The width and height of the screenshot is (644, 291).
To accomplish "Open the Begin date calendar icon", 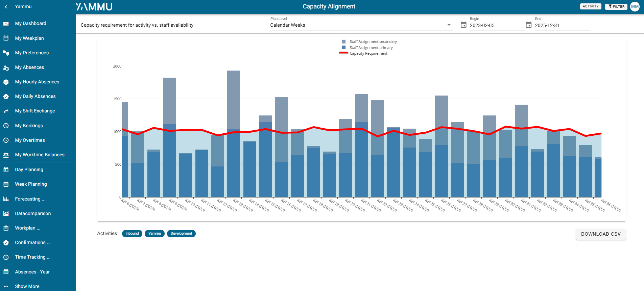I will tap(463, 25).
